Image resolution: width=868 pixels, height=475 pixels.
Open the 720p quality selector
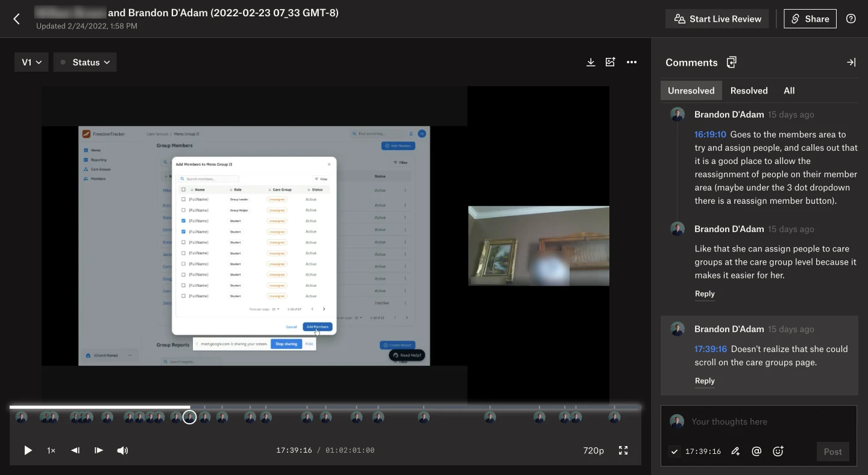[593, 450]
